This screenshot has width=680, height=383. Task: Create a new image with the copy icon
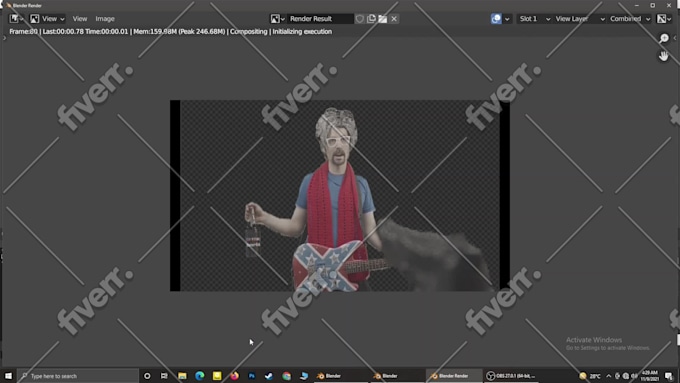371,19
